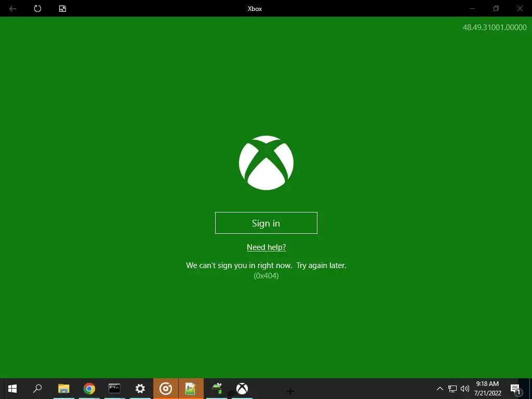The image size is (532, 399).
Task: Switch to the orange circular target app in the taskbar
Action: pyautogui.click(x=166, y=389)
